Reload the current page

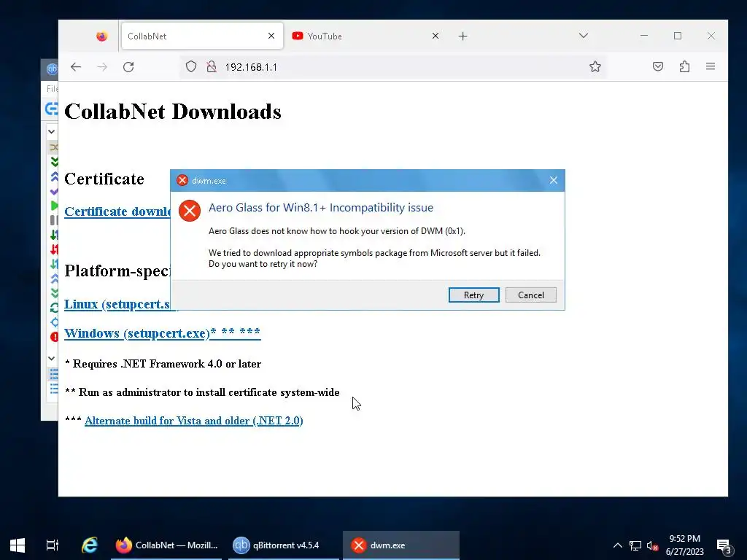[x=128, y=67]
